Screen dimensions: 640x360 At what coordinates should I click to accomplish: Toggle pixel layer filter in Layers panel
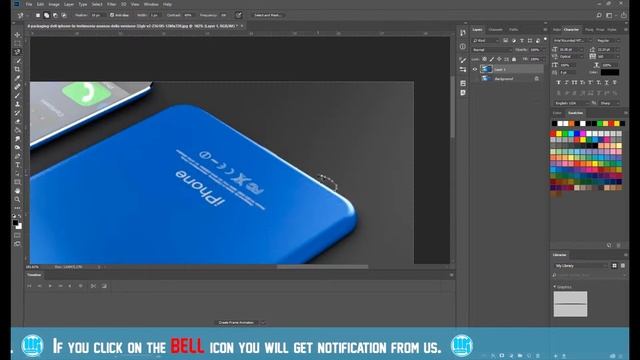tap(505, 40)
